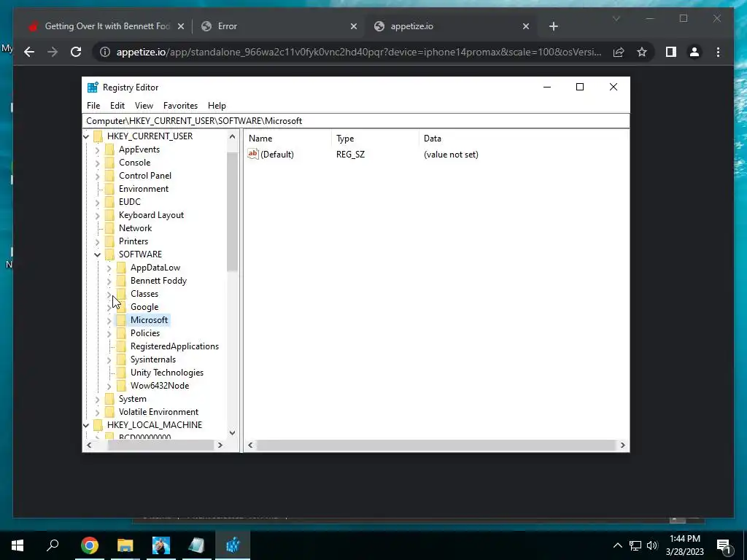Click the (value not set) data cell
Image resolution: width=747 pixels, height=560 pixels.
click(451, 155)
